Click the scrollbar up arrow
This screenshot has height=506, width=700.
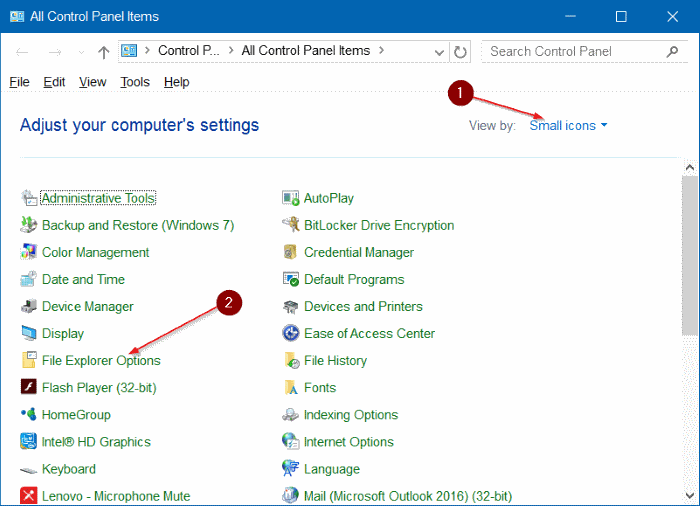[690, 168]
